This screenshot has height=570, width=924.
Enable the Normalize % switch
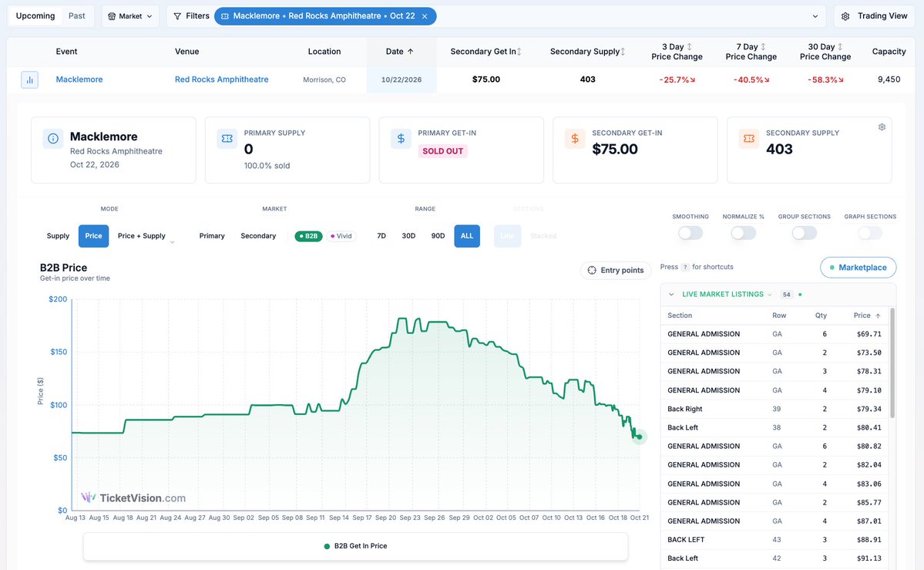(744, 233)
